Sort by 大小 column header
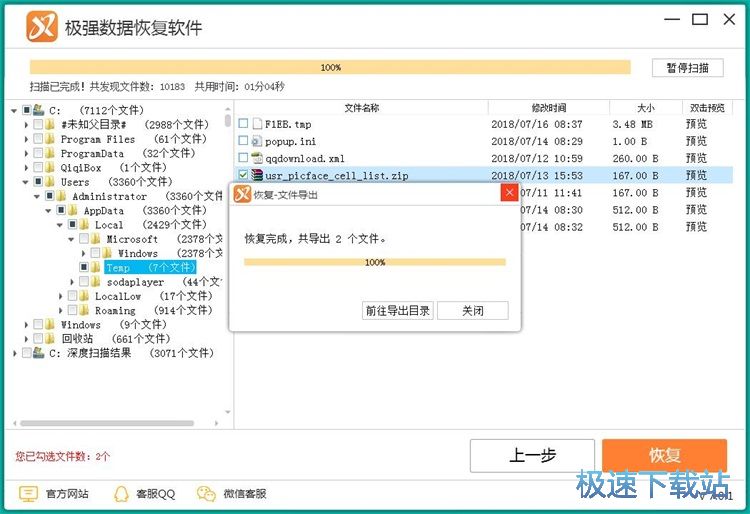 [x=646, y=108]
